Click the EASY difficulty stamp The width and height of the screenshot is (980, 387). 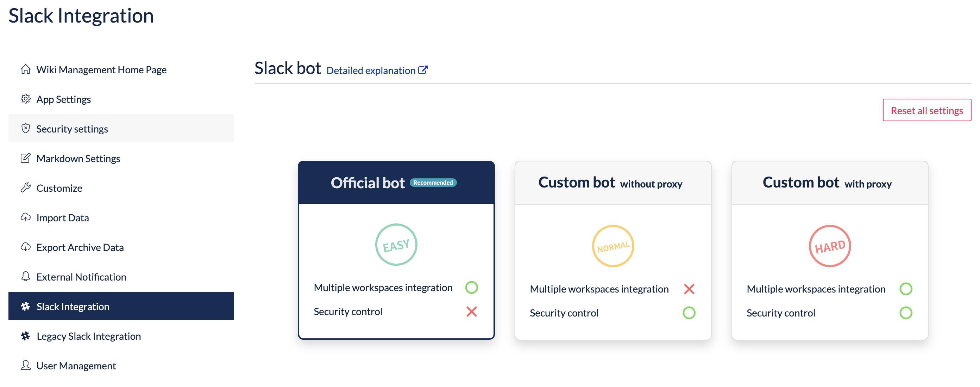coord(396,245)
